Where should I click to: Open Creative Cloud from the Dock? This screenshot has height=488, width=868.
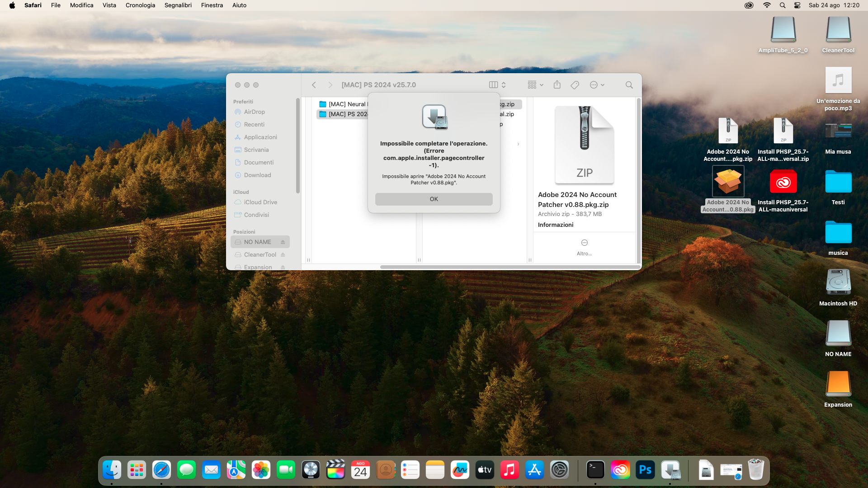click(x=620, y=470)
